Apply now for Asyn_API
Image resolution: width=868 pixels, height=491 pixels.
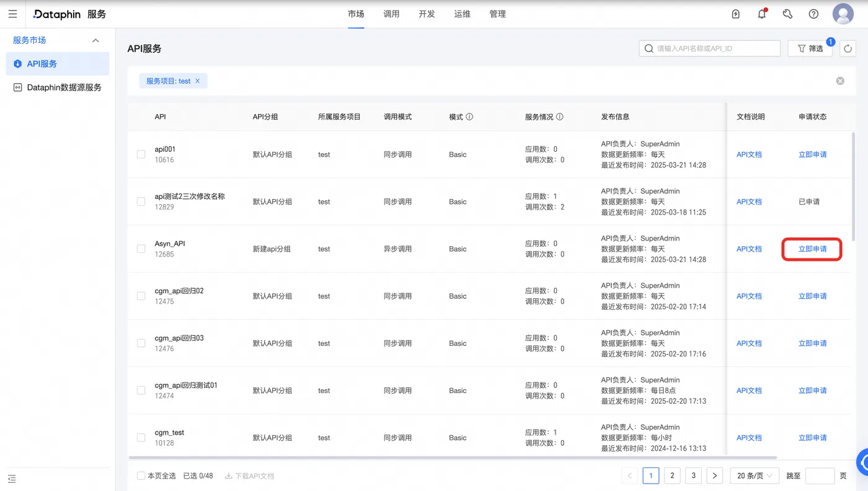812,249
